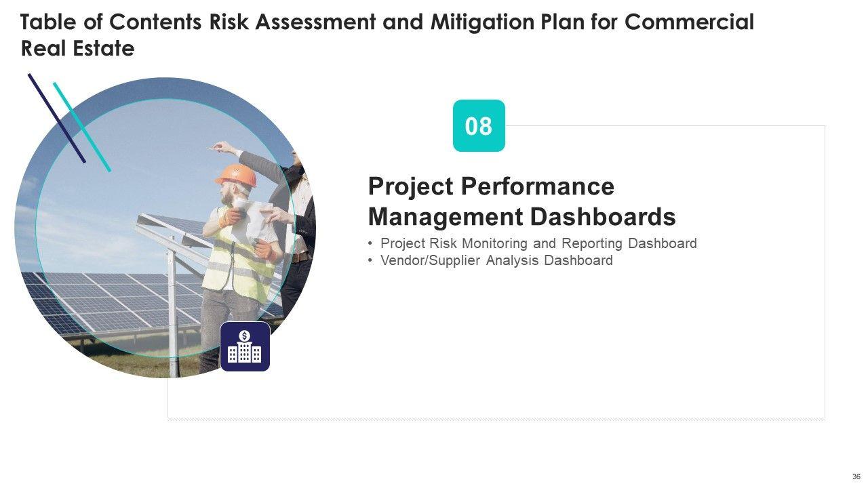This screenshot has height=488, width=868.
Task: Click the orange hard hat in photo
Action: [x=237, y=176]
